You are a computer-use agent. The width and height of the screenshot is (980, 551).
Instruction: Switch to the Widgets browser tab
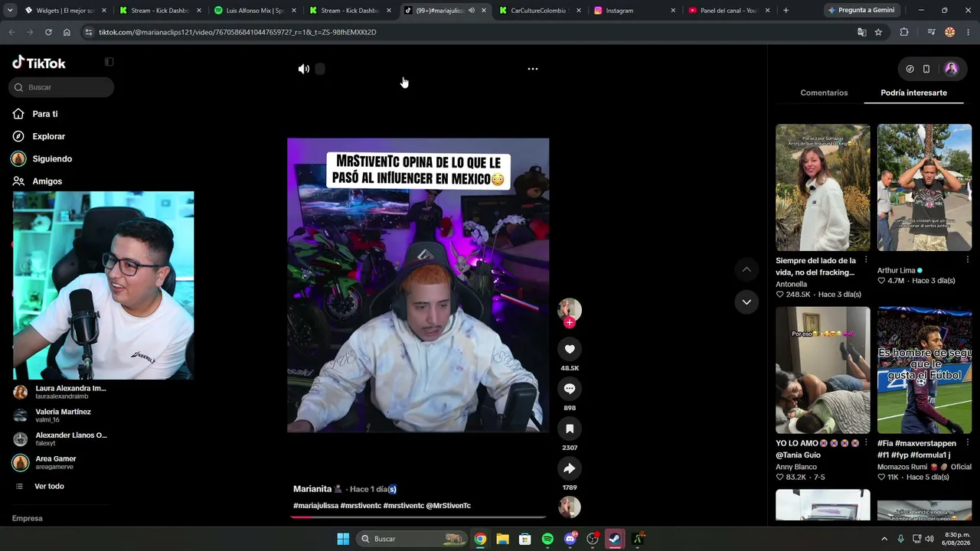point(65,11)
